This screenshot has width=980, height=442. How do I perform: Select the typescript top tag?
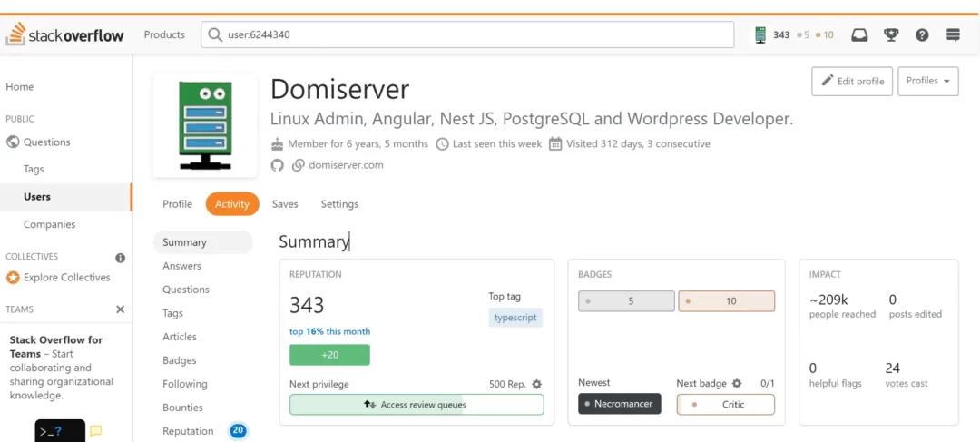point(515,318)
